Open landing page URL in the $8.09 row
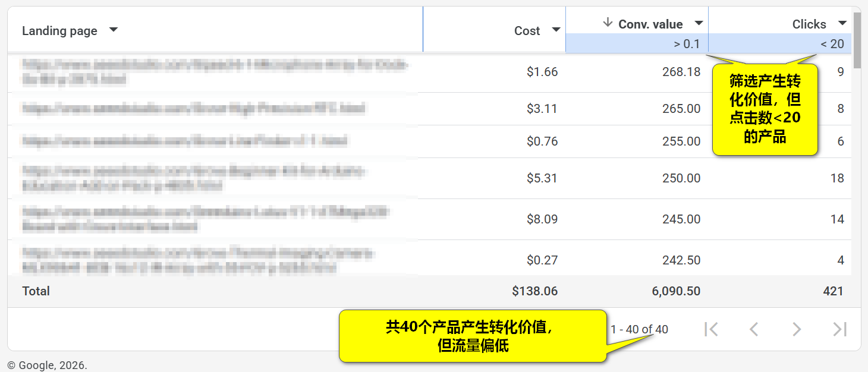The width and height of the screenshot is (868, 372). [206, 219]
